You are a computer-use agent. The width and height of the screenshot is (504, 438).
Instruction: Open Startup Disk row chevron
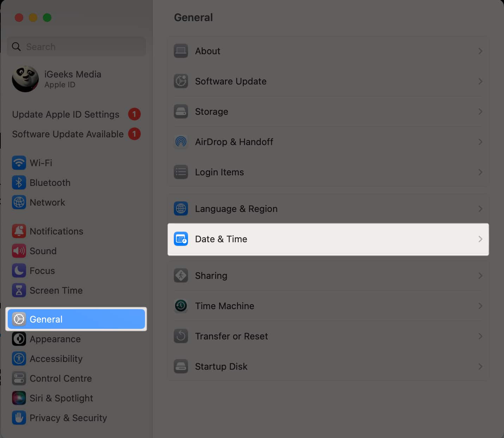[480, 367]
